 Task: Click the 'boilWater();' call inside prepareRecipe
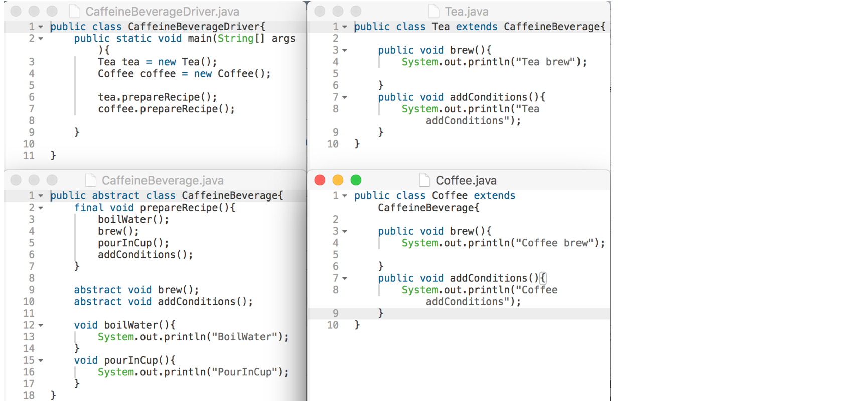133,219
